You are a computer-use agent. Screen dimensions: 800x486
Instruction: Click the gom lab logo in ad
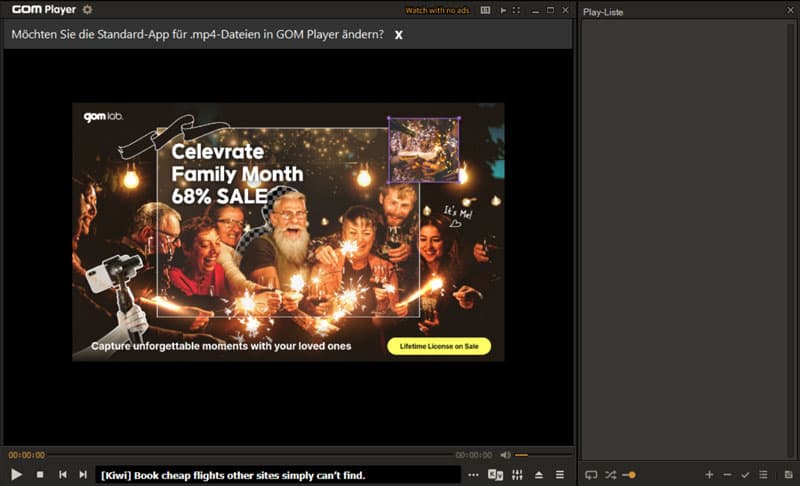[103, 117]
